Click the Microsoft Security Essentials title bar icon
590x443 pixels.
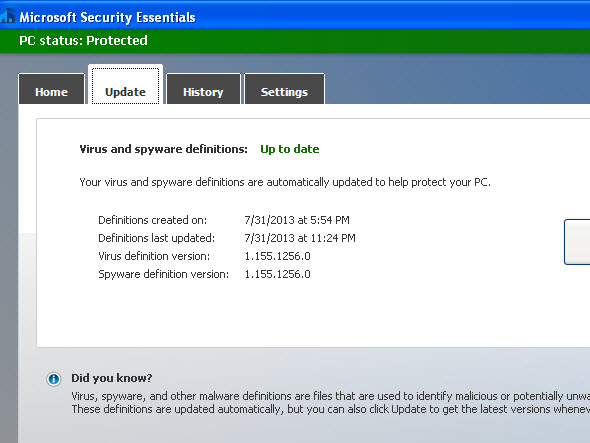pos(8,17)
